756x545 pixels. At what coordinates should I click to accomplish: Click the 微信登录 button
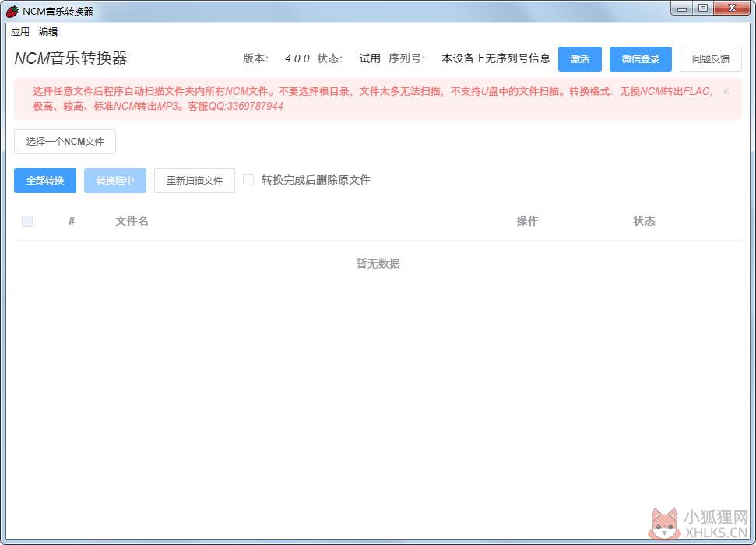coord(640,59)
